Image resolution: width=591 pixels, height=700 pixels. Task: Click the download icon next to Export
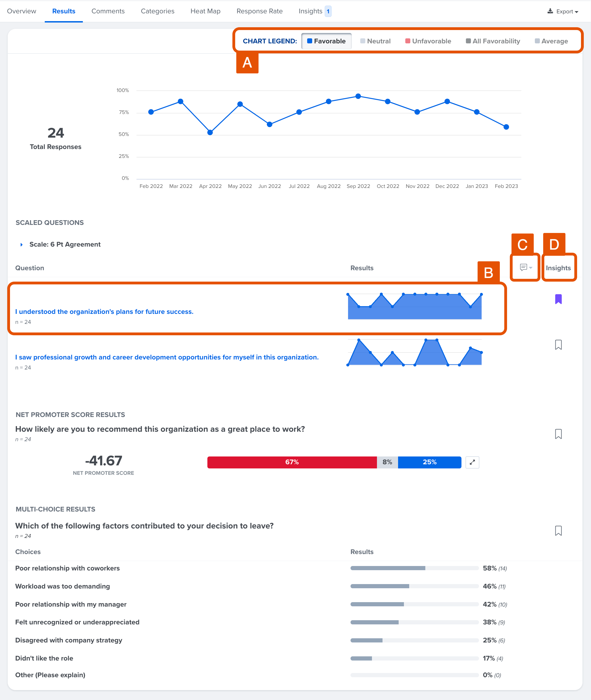(x=550, y=11)
